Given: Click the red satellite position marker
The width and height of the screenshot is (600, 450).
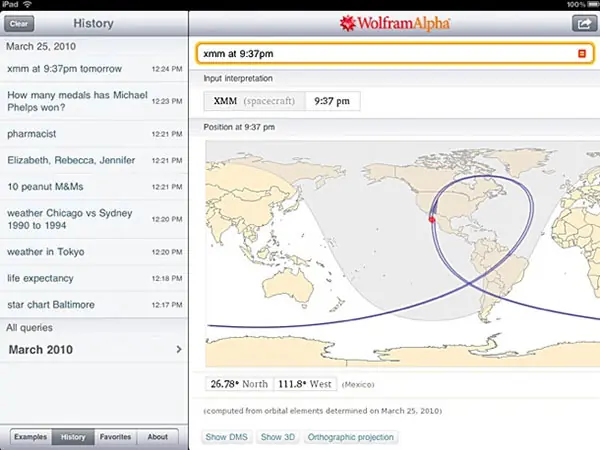Looking at the screenshot, I should coord(432,219).
